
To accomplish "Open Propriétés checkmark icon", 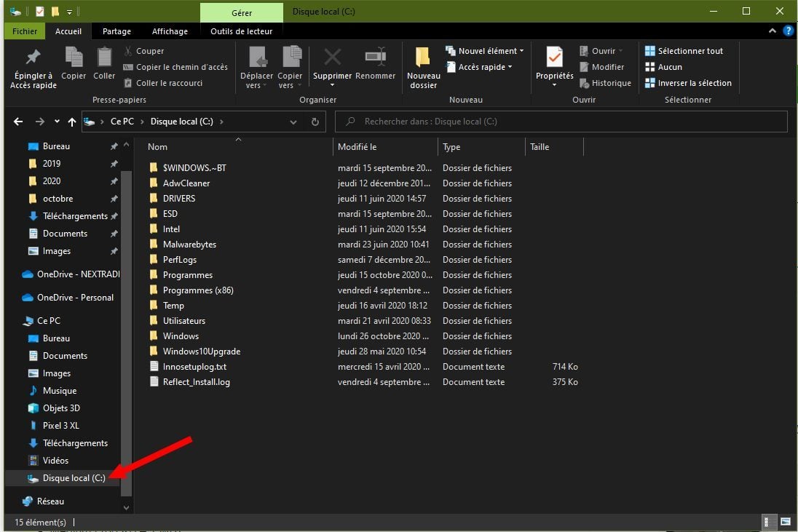I will pos(554,57).
